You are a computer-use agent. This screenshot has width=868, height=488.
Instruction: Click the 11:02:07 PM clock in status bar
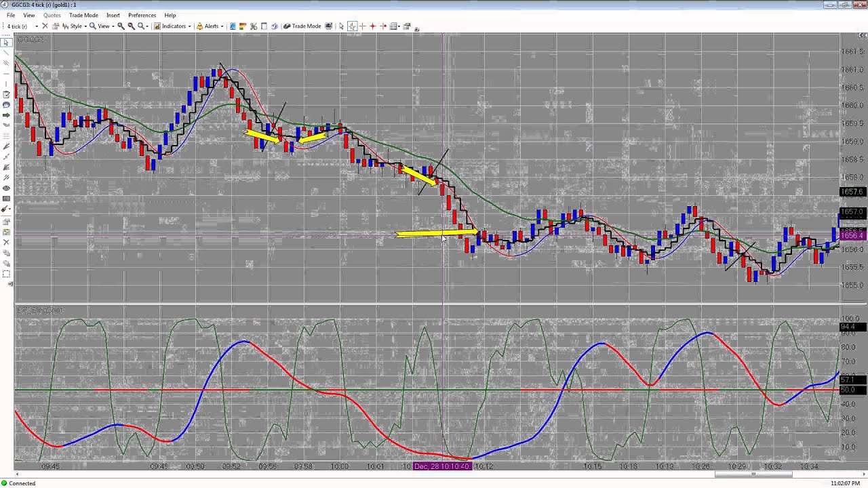(846, 483)
